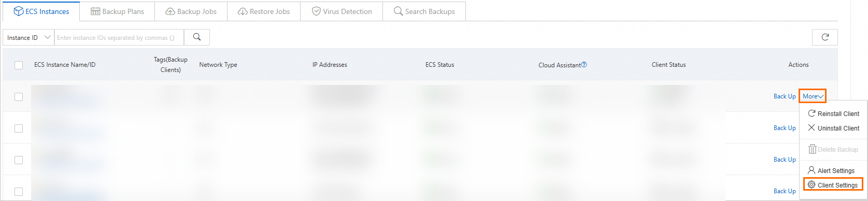The image size is (868, 201).
Task: Select Client Settings from the menu
Action: [833, 185]
